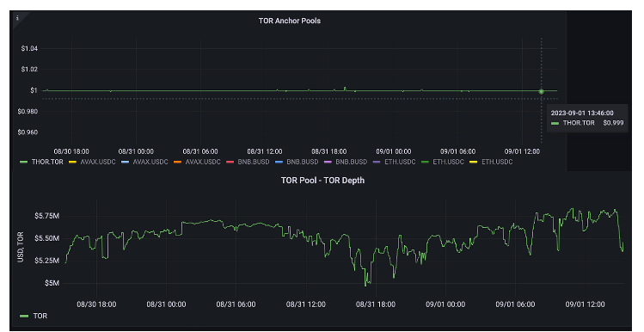Image resolution: width=644 pixels, height=332 pixels.
Task: Toggle the last yellow ETH.USDC legend entry
Action: click(x=497, y=162)
